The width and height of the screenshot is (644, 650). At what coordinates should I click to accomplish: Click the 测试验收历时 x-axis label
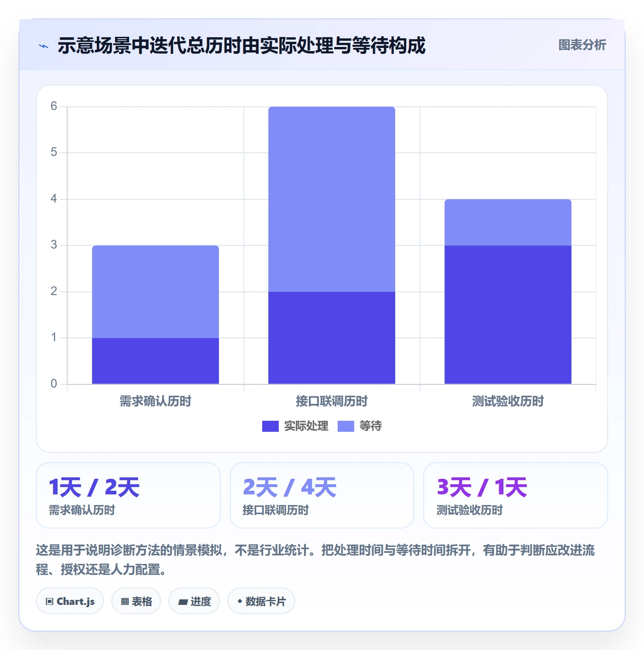pos(508,401)
